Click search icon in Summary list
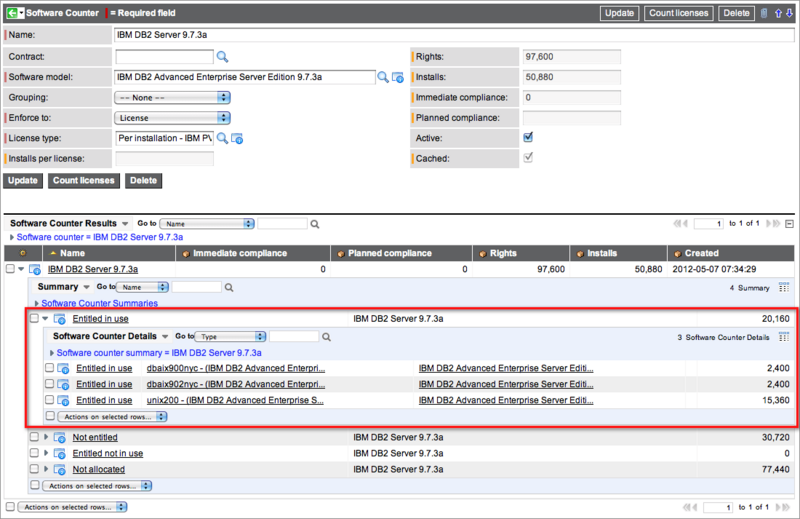This screenshot has height=519, width=800. [229, 288]
